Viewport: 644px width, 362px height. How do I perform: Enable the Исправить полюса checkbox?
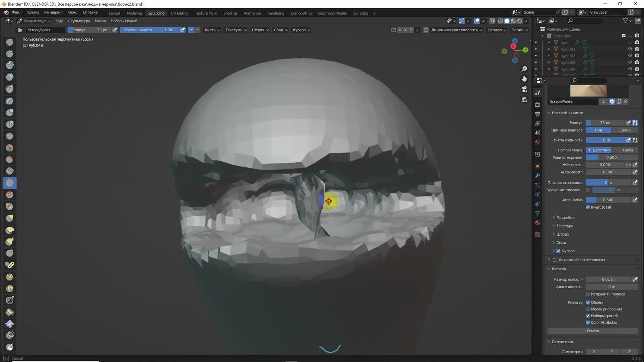tap(588, 294)
